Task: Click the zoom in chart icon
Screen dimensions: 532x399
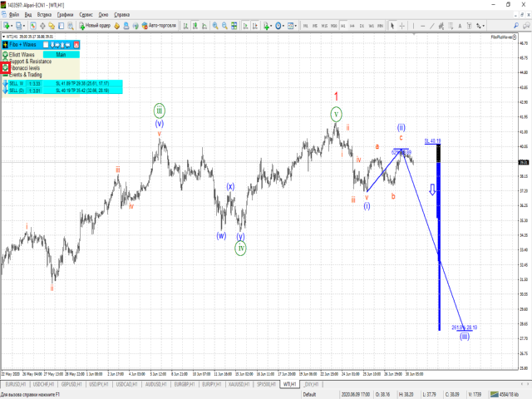Action: (215, 26)
